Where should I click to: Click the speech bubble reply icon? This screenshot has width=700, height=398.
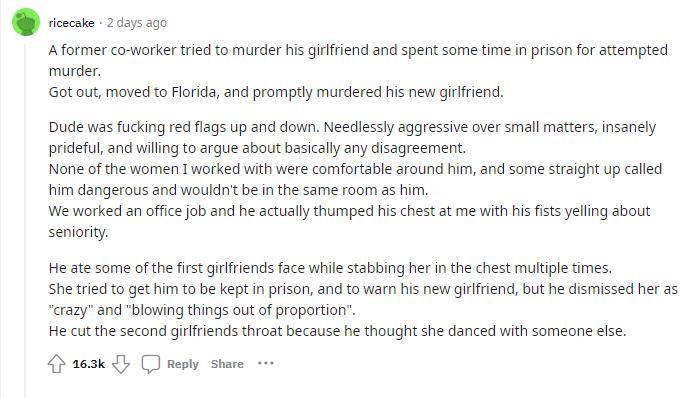point(150,364)
